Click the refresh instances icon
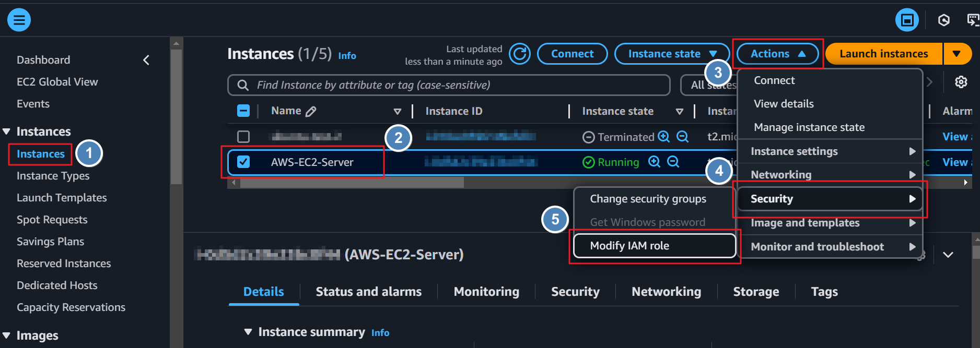This screenshot has height=348, width=980. click(520, 54)
